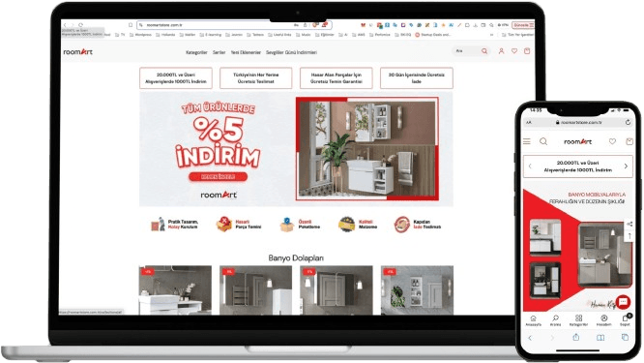Open the E-learning bookmark folder
The image size is (644, 363).
[x=211, y=35]
